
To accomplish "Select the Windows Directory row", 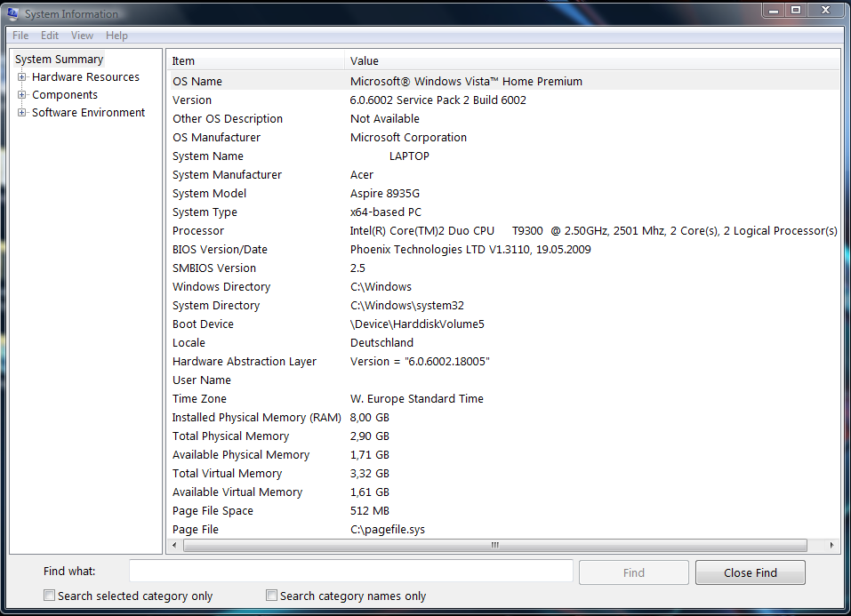I will 503,286.
